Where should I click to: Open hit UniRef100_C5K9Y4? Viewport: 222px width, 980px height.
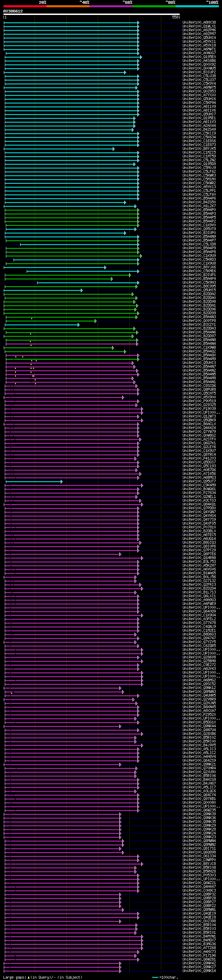click(x=199, y=84)
